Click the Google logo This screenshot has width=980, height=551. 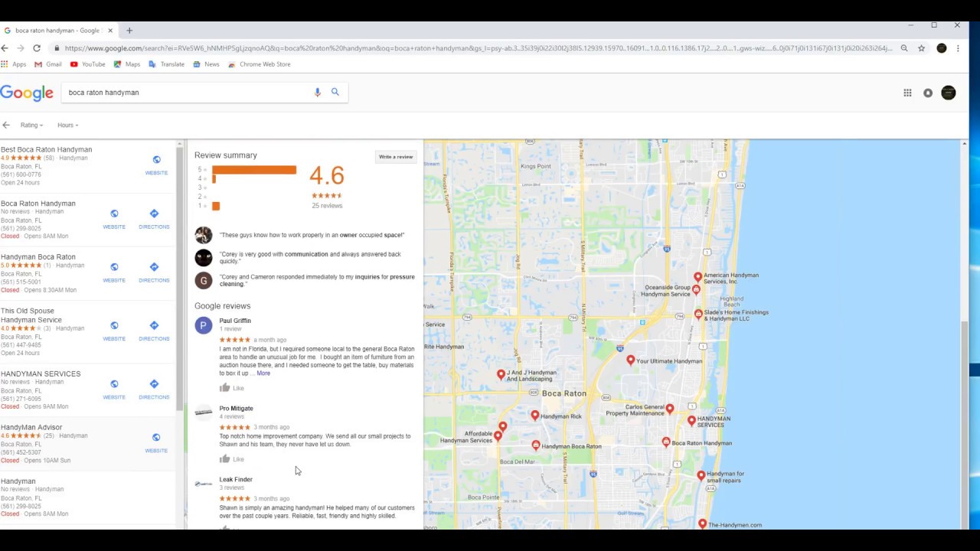tap(27, 93)
